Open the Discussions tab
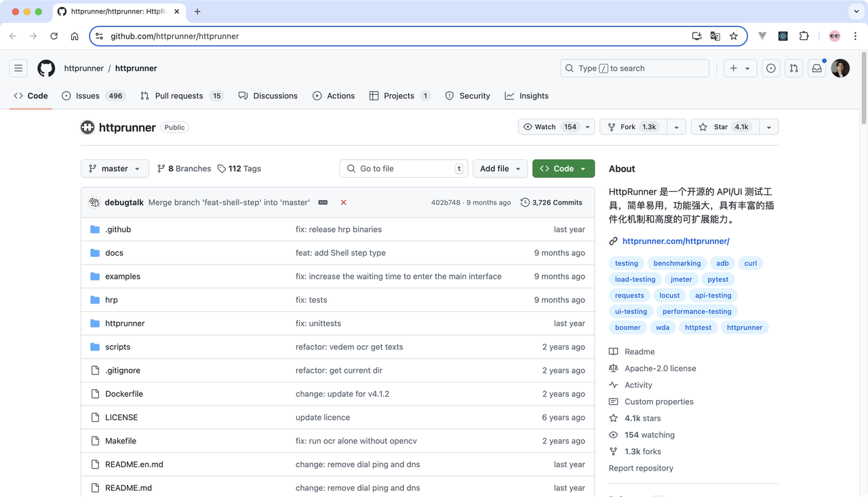This screenshot has width=868, height=497. pos(268,96)
